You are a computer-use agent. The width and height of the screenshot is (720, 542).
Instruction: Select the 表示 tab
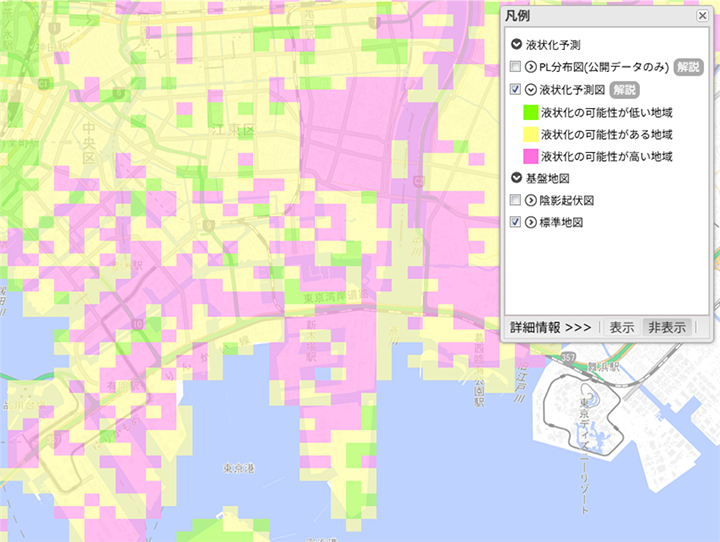point(622,327)
